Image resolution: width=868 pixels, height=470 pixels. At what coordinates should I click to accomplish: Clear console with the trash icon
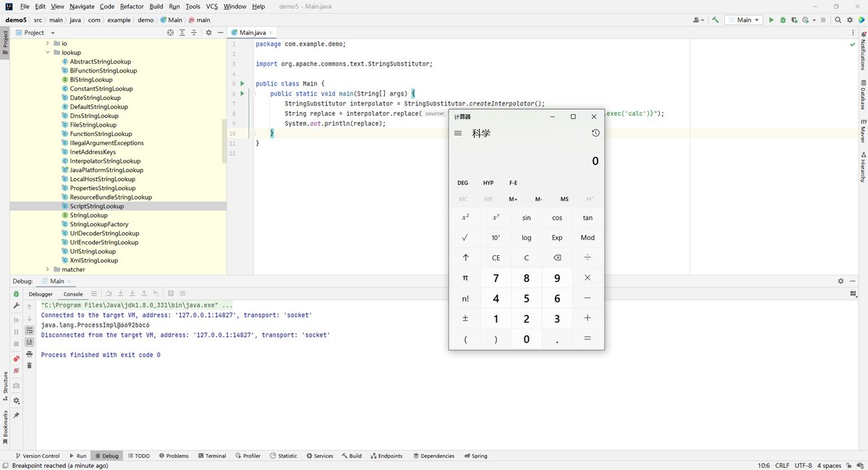tap(29, 365)
